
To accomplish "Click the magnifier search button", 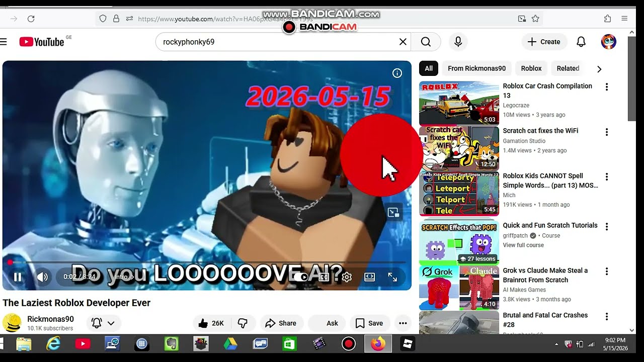I will (x=426, y=42).
